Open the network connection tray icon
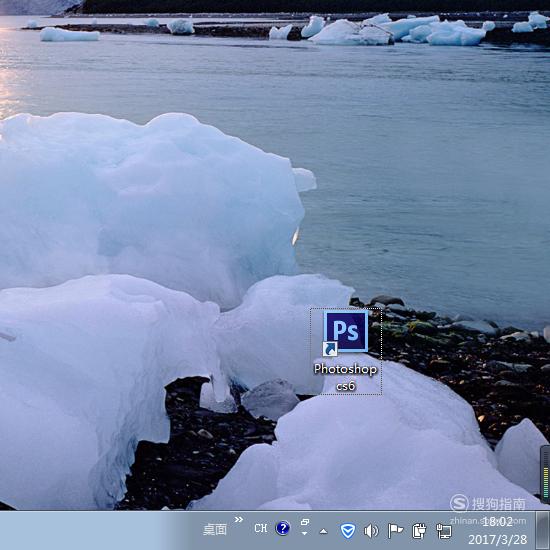This screenshot has height=550, width=550. (x=443, y=531)
